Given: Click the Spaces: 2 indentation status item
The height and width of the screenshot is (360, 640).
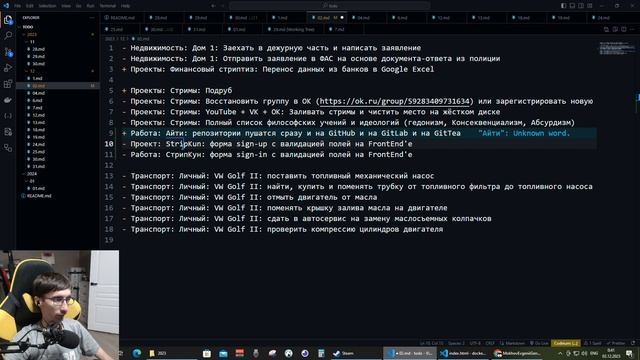Looking at the screenshot, I should pyautogui.click(x=456, y=343).
